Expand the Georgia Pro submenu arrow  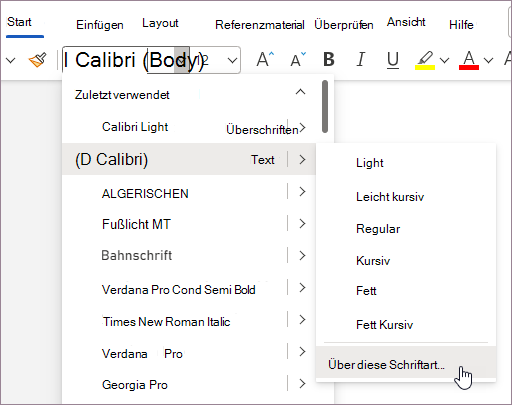(x=302, y=384)
